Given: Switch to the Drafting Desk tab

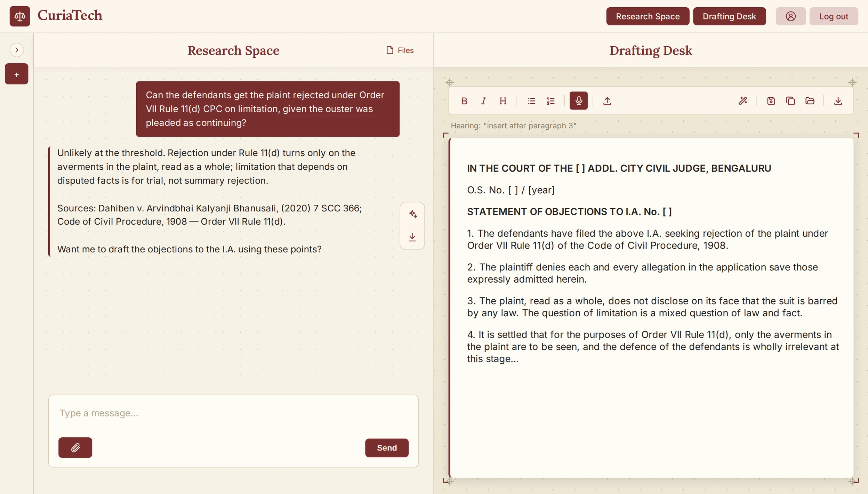Looking at the screenshot, I should (x=729, y=16).
